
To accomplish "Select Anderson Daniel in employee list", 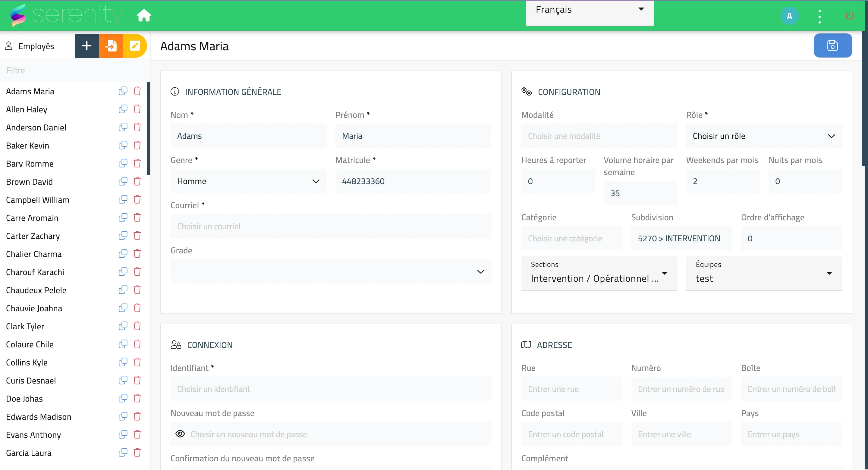I will 36,127.
